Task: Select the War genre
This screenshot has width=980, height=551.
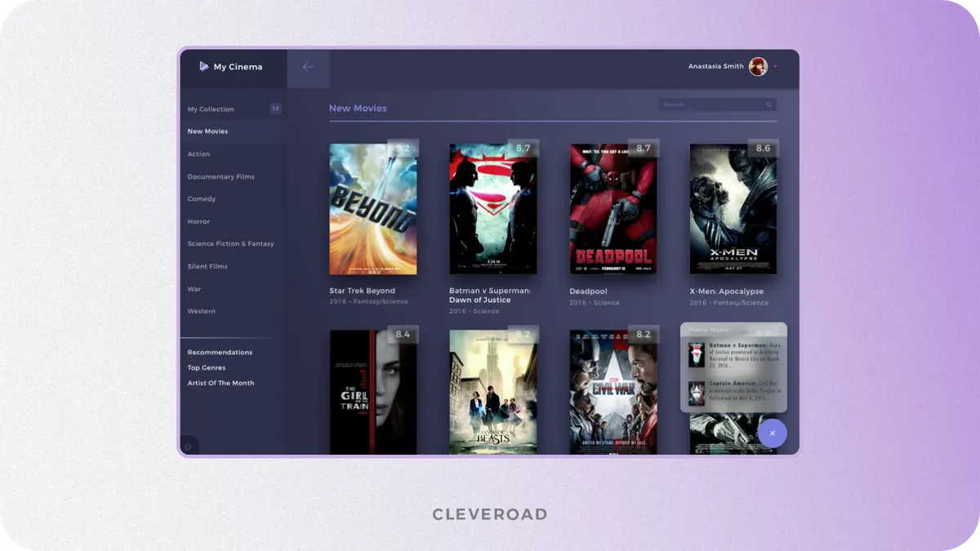Action: coord(194,289)
